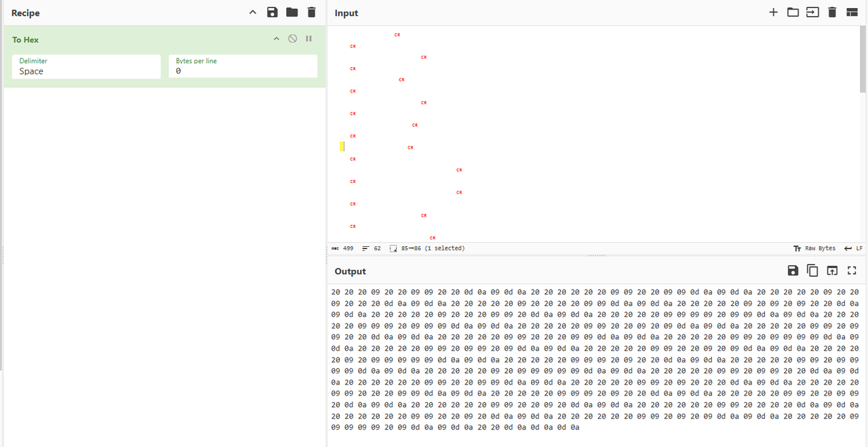Load a recipe using folder icon
Image resolution: width=868 pixels, height=447 pixels.
292,12
